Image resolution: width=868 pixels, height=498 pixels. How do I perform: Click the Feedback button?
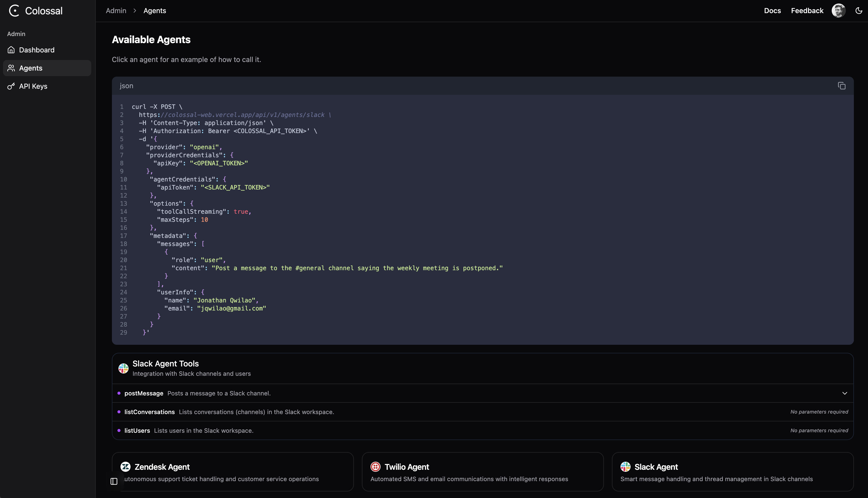pos(807,11)
